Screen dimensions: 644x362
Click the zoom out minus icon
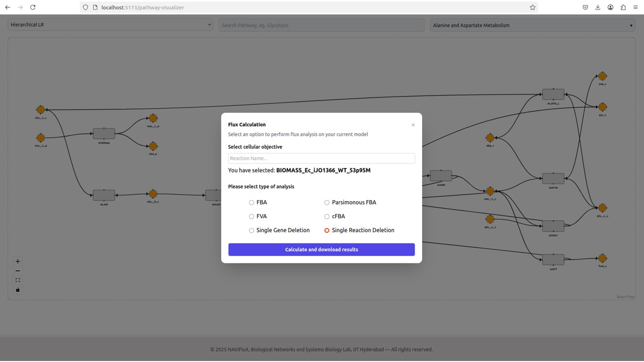(18, 271)
